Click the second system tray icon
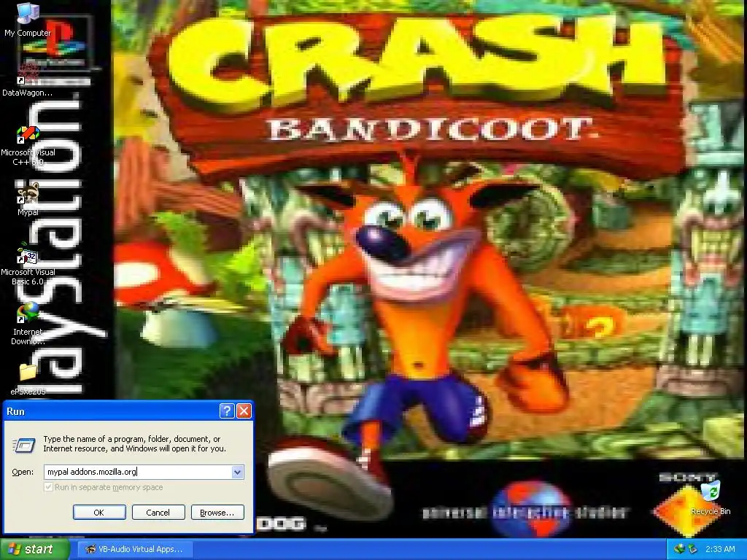This screenshot has height=560, width=747. 692,549
